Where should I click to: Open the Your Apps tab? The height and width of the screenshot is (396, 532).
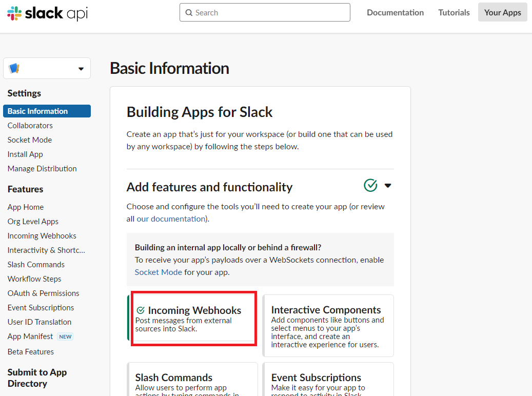point(502,12)
